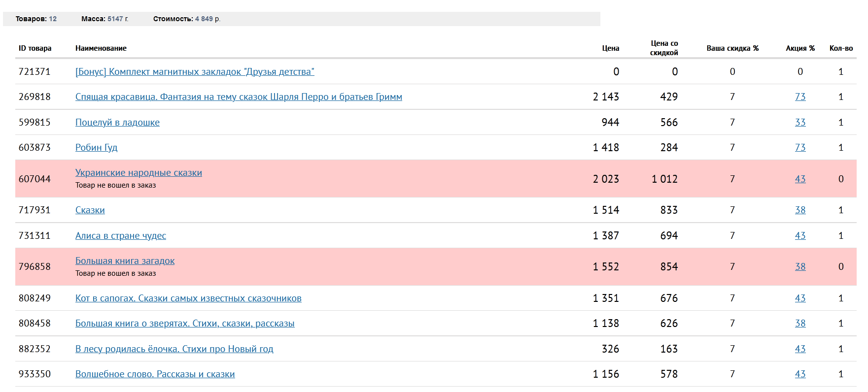Click the price 1 514 cell
Image resolution: width=868 pixels, height=392 pixels.
[606, 210]
